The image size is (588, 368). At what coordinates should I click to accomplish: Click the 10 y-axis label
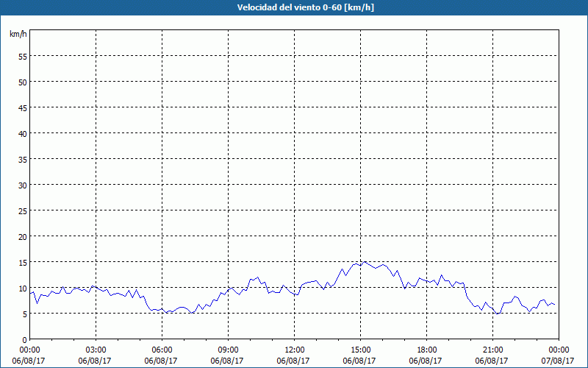click(23, 288)
